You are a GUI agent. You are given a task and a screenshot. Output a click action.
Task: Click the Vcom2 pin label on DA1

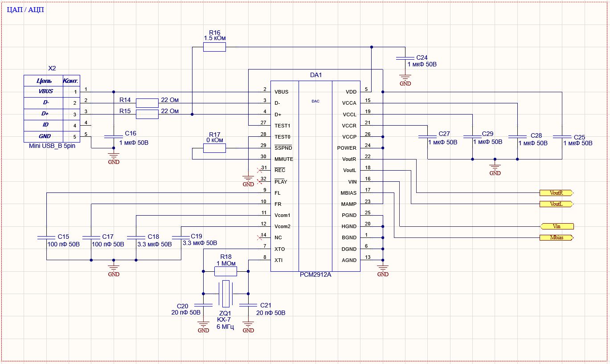(x=282, y=226)
